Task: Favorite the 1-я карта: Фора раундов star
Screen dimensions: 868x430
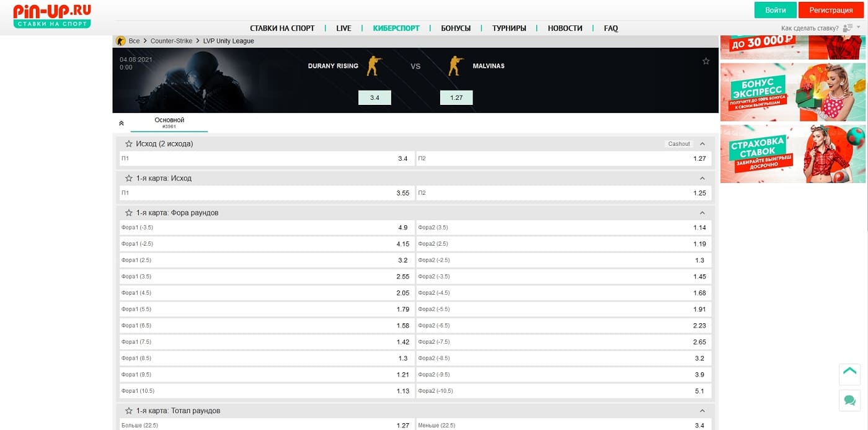Action: click(x=129, y=213)
